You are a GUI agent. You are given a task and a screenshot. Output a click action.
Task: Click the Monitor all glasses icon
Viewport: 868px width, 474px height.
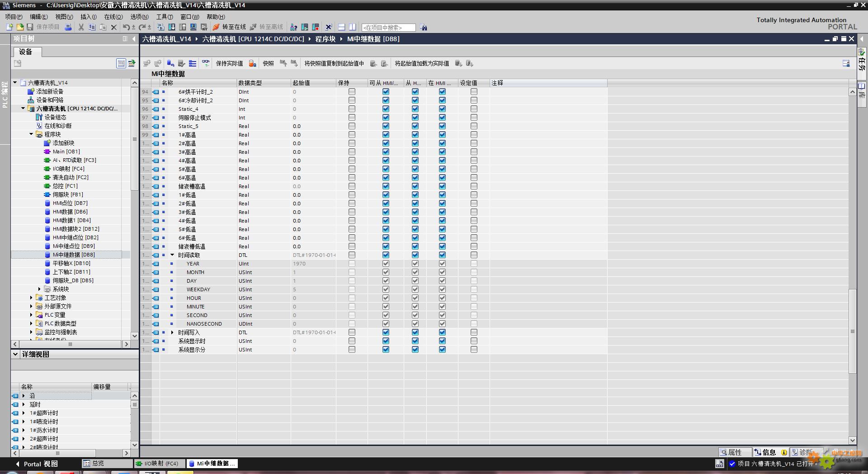click(x=206, y=63)
